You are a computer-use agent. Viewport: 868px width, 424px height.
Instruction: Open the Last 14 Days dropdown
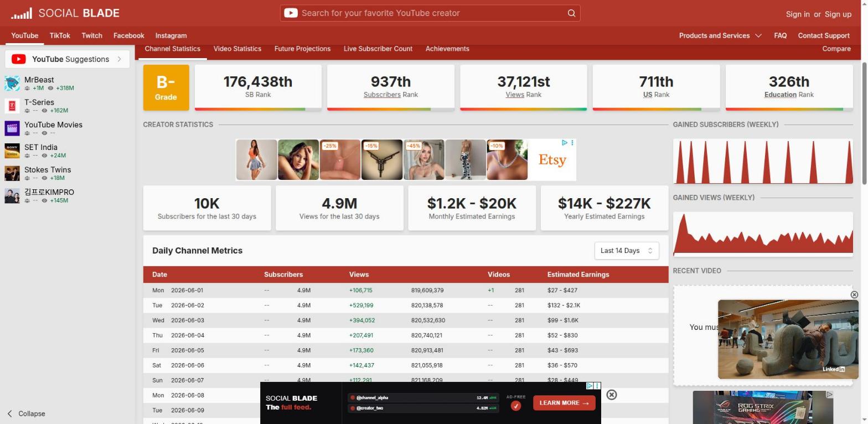point(627,251)
